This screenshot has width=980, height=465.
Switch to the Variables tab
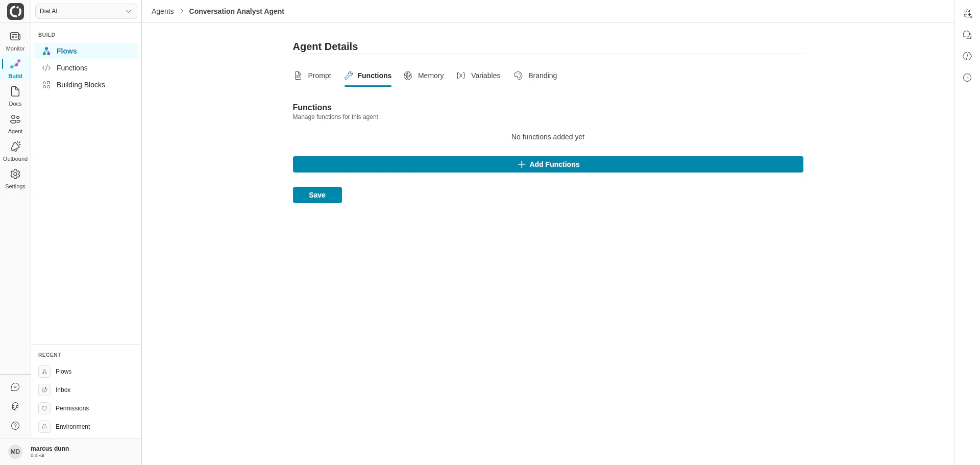coord(478,76)
